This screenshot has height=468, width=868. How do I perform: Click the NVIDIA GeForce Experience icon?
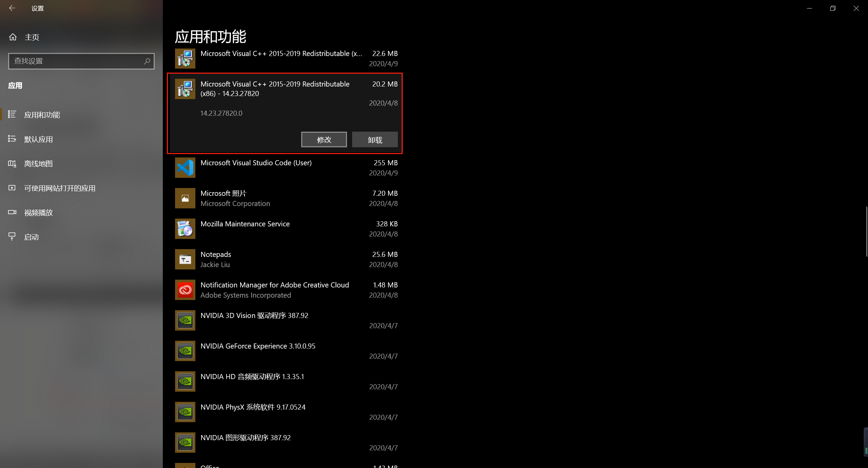click(185, 351)
